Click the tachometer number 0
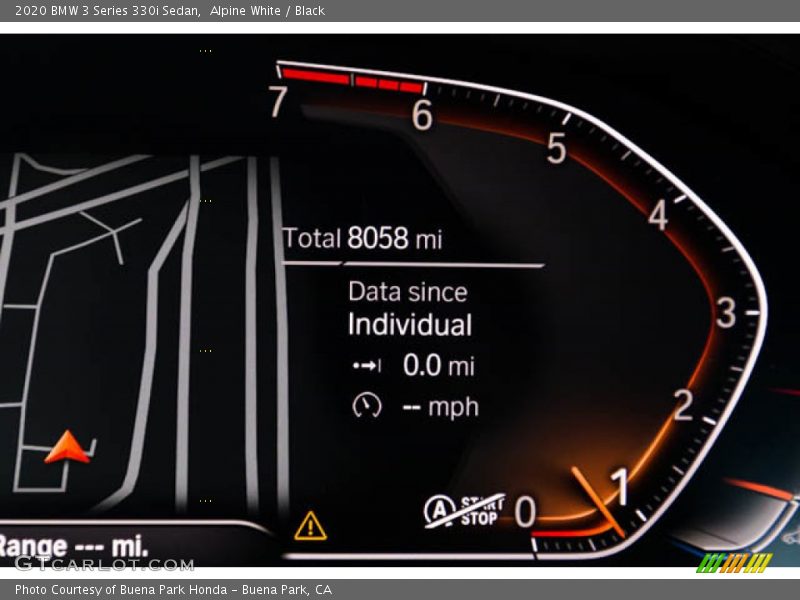 tap(525, 511)
